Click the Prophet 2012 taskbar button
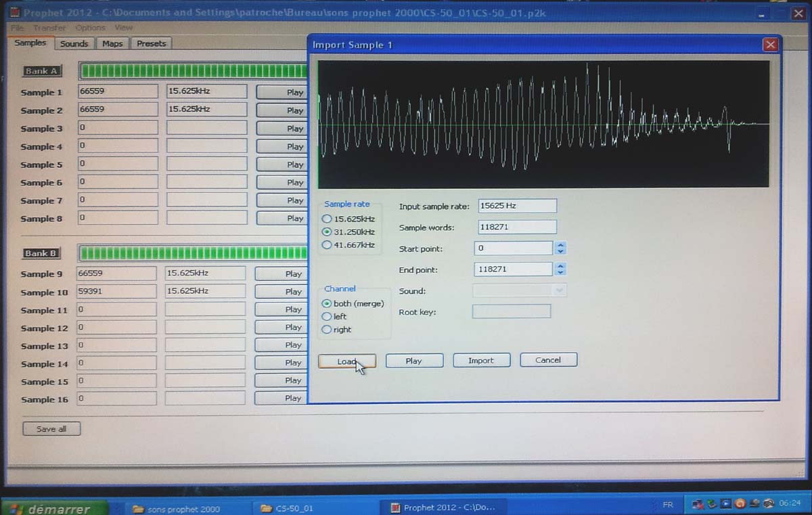The height and width of the screenshot is (515, 812). (443, 507)
